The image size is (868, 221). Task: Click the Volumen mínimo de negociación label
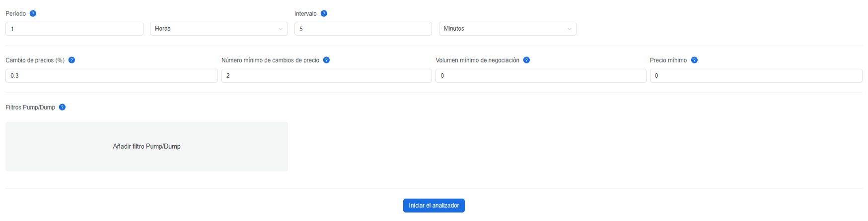(x=477, y=60)
